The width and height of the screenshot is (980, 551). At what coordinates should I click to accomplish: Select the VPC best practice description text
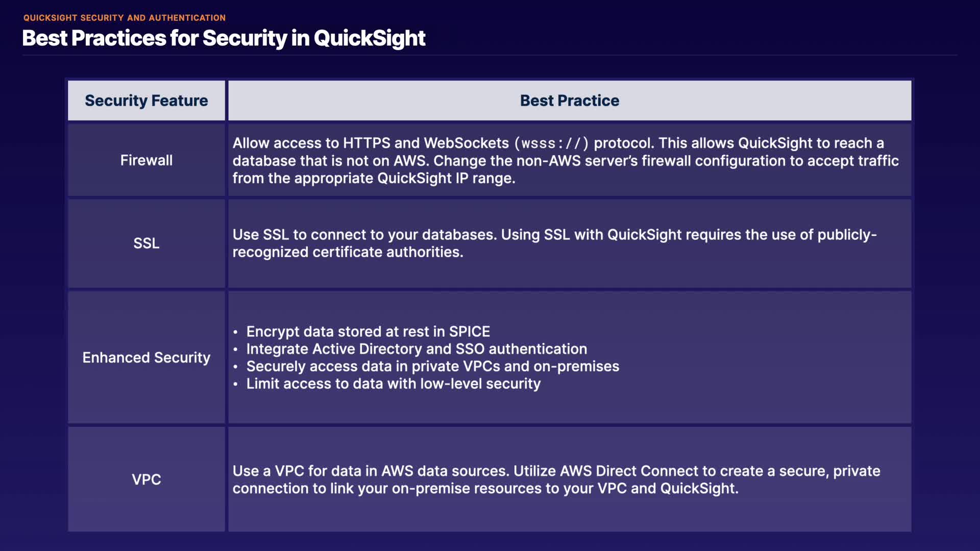(x=556, y=480)
